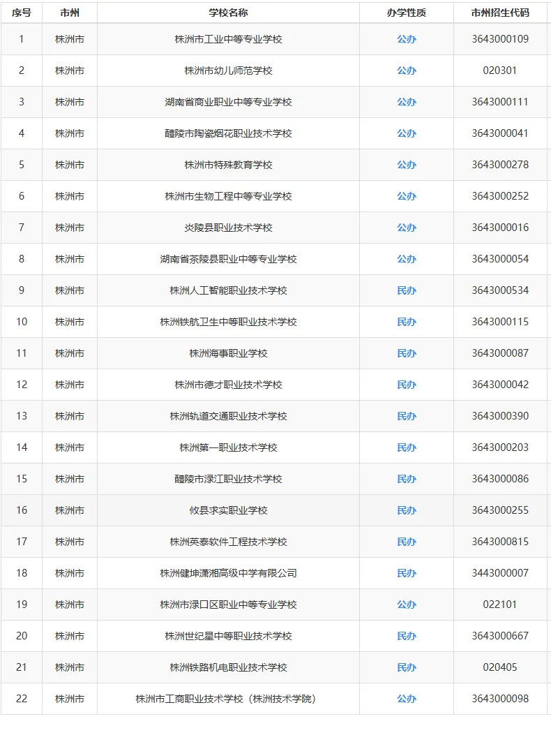Viewport: 551px width, 756px height.
Task: Click code 3643000278
Action: tap(500, 165)
